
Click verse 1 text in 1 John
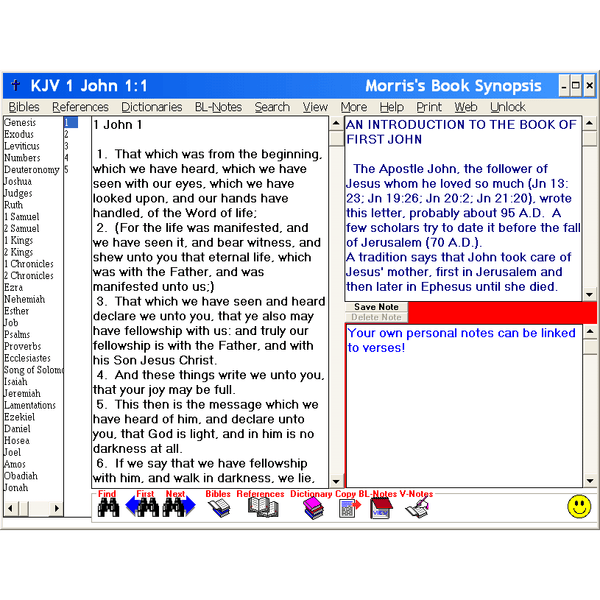point(208,183)
